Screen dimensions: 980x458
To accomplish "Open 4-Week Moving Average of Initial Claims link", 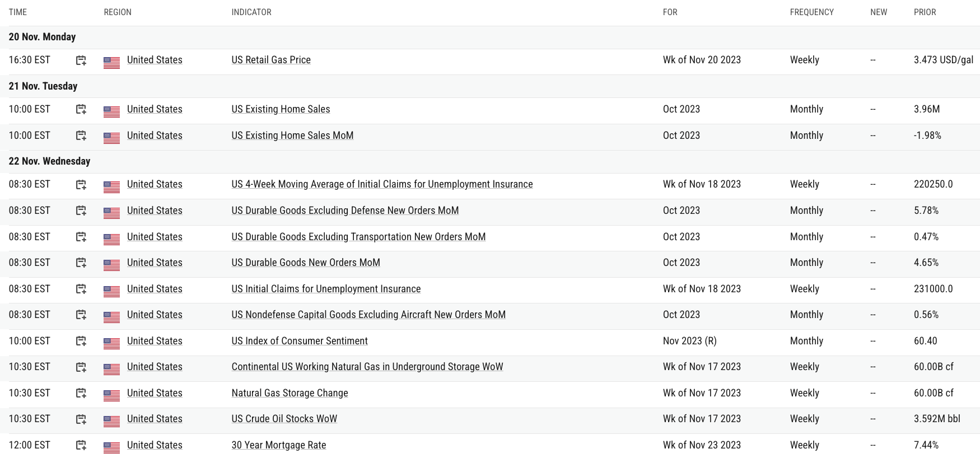I will [x=382, y=184].
